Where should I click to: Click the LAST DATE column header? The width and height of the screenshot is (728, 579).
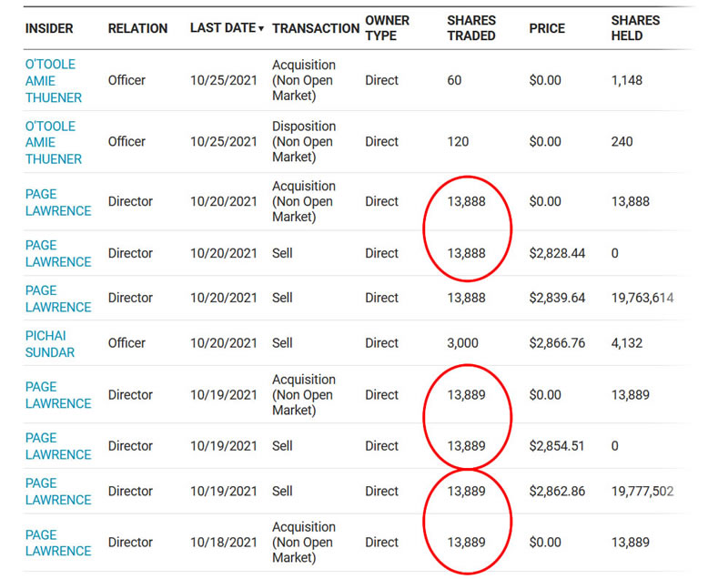tap(222, 28)
